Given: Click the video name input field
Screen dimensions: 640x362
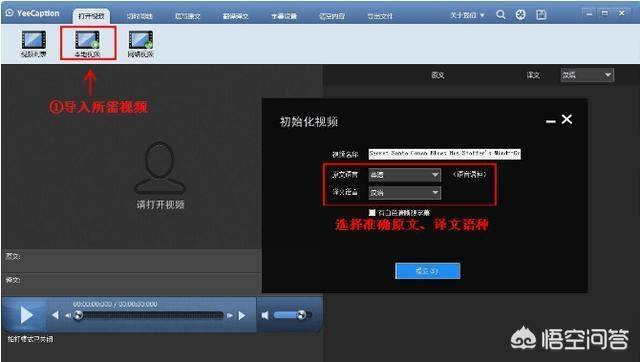Looking at the screenshot, I should coord(444,154).
